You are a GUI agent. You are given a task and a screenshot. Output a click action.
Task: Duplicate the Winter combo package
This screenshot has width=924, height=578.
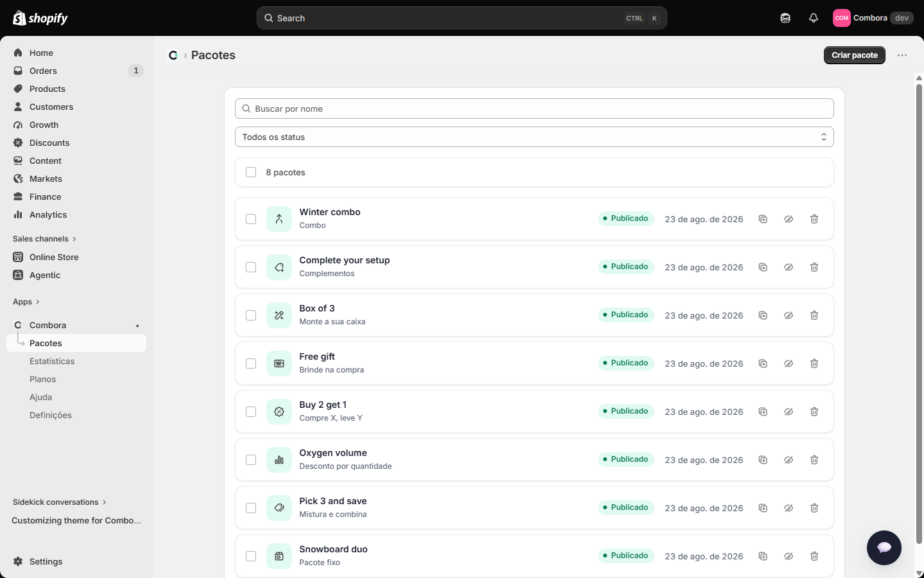pyautogui.click(x=763, y=219)
